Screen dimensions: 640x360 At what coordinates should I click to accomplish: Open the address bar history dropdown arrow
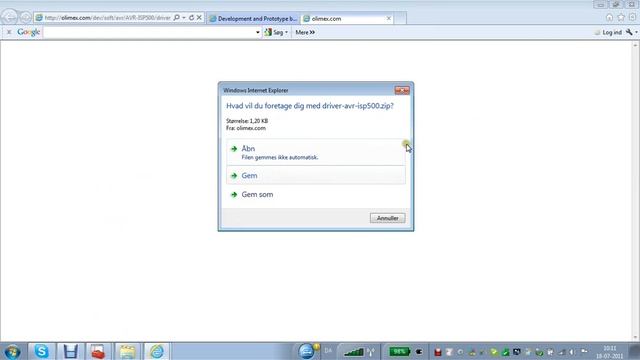pyautogui.click(x=184, y=18)
